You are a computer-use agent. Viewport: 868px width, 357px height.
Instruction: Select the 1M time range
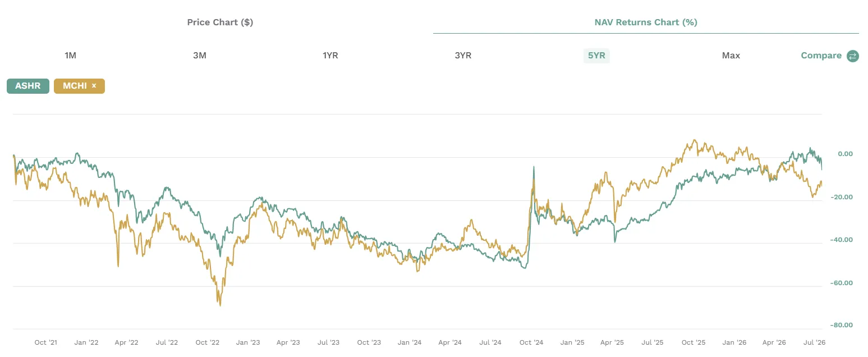(x=70, y=56)
